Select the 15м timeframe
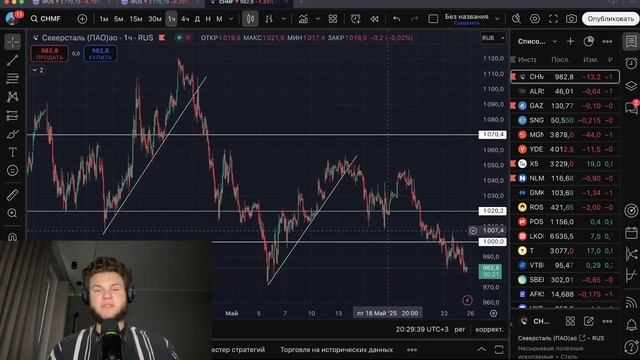 coord(136,19)
